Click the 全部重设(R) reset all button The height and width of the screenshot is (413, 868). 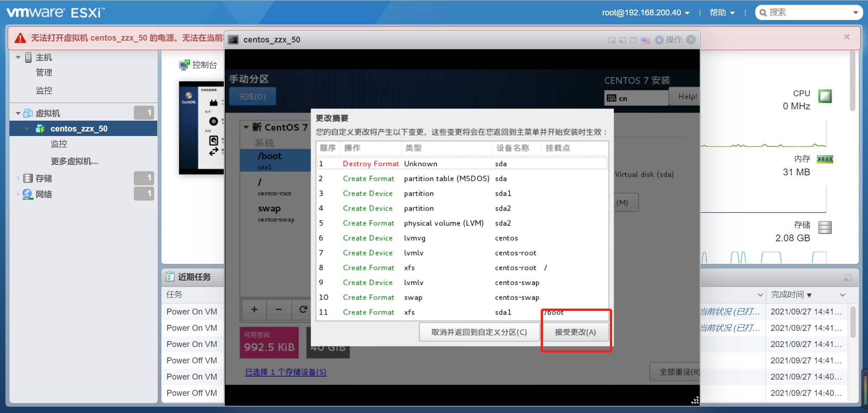pos(675,372)
